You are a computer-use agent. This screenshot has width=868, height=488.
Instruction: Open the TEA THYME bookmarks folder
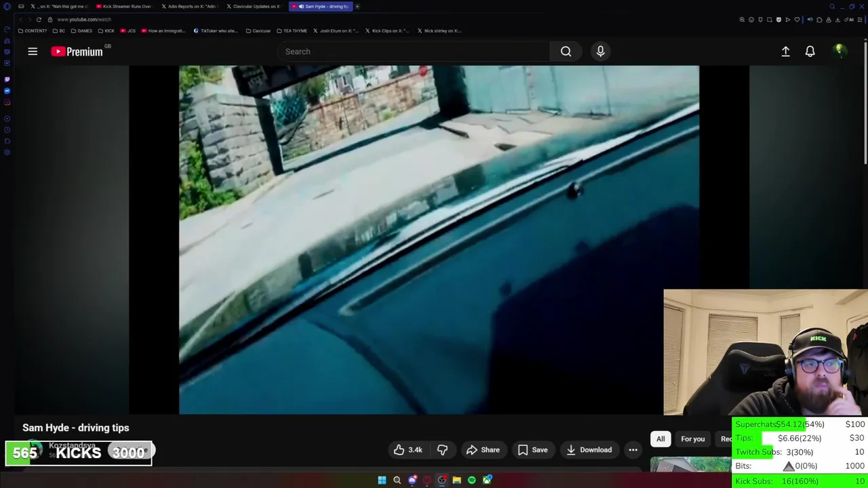pos(292,30)
